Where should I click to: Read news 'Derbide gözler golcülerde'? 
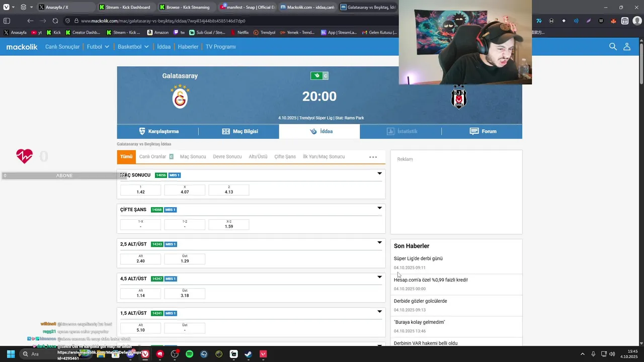click(x=420, y=301)
